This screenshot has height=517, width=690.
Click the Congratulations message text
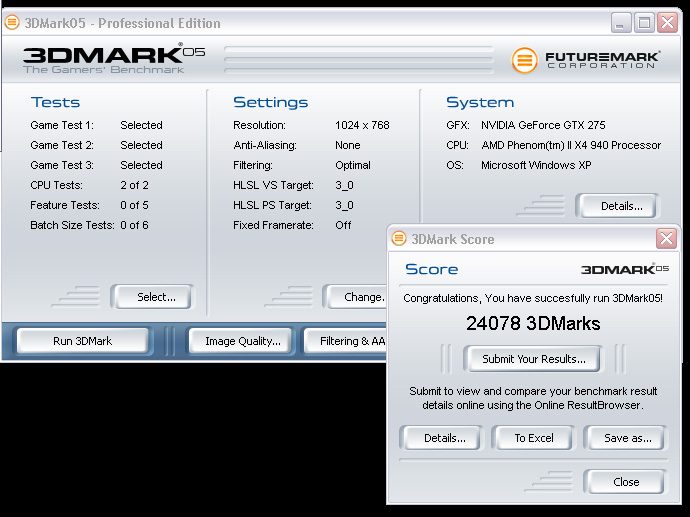coord(533,298)
